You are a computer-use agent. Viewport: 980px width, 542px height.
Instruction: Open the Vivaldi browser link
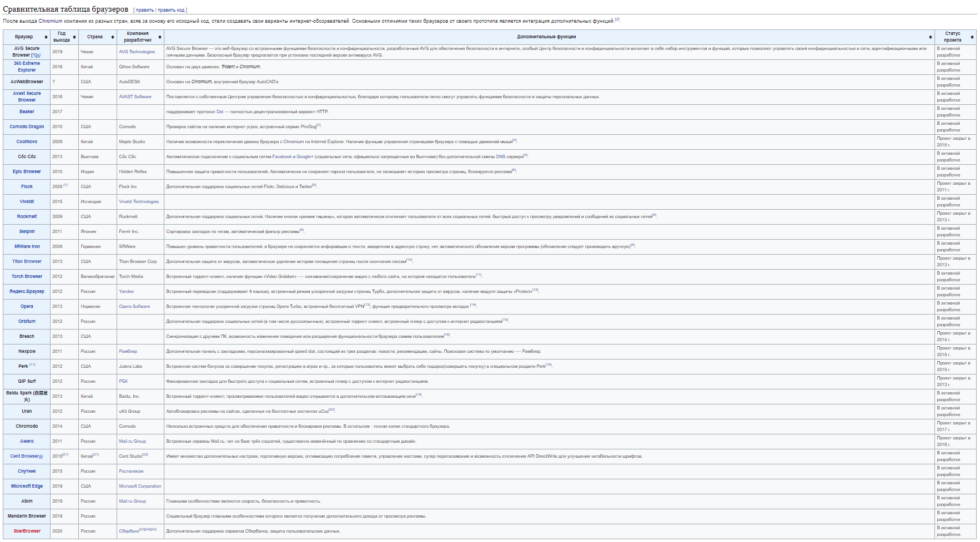(27, 201)
